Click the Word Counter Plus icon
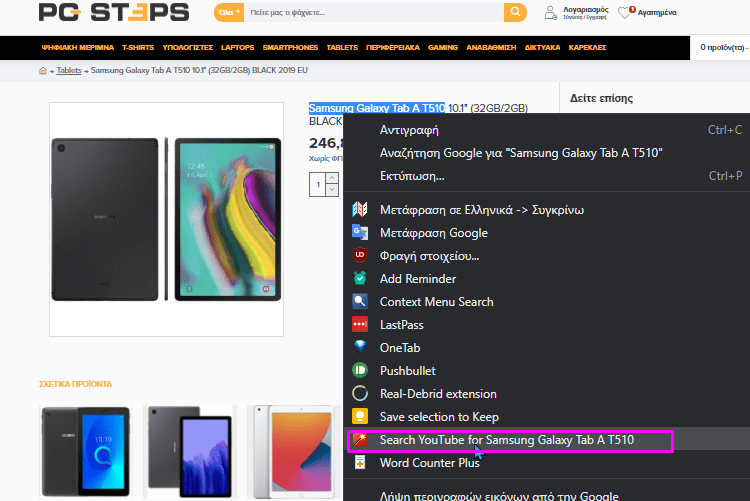This screenshot has width=750, height=501. point(360,462)
